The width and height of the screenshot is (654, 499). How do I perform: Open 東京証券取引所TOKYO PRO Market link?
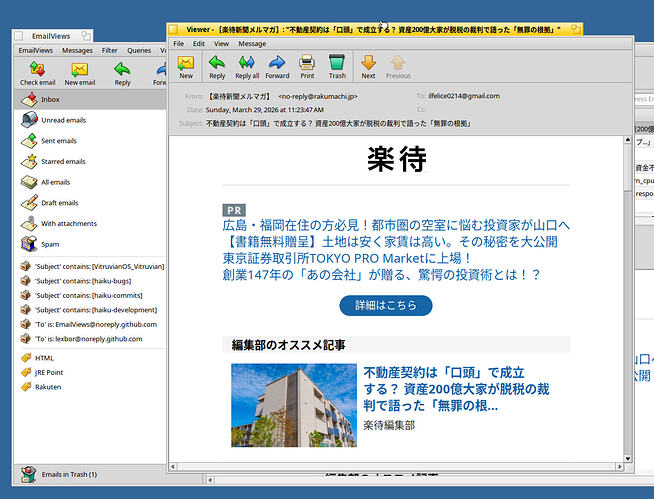pyautogui.click(x=347, y=258)
